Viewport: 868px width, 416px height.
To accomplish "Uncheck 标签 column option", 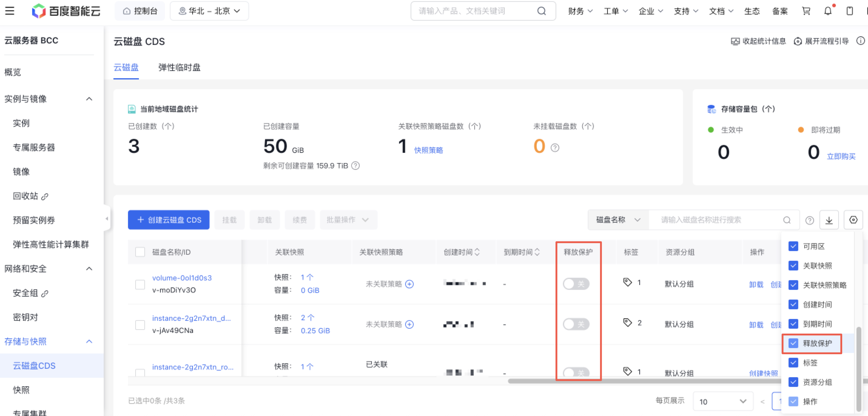I will click(x=793, y=362).
